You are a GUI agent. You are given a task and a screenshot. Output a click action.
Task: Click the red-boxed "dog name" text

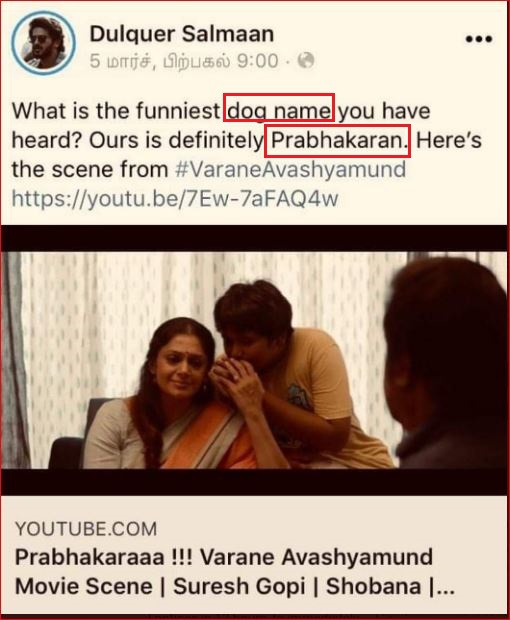(279, 111)
